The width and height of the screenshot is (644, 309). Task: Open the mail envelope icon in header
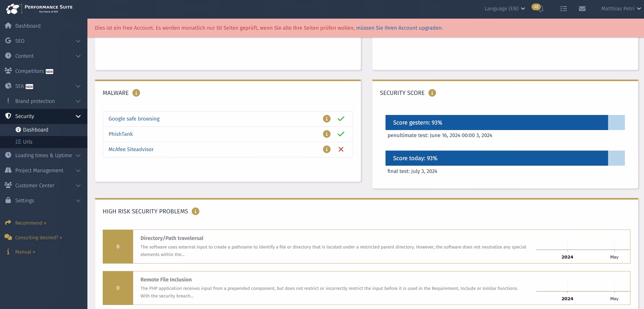[582, 8]
